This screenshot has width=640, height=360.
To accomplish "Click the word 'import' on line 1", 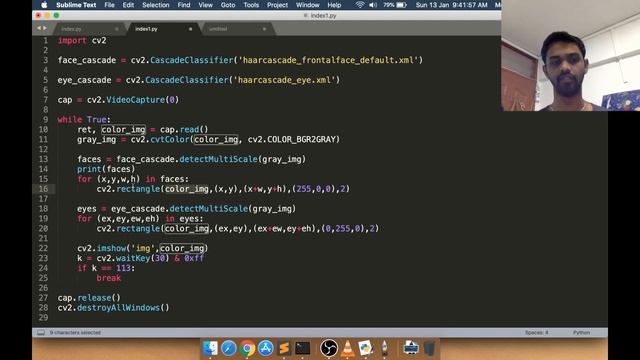I will pyautogui.click(x=72, y=40).
